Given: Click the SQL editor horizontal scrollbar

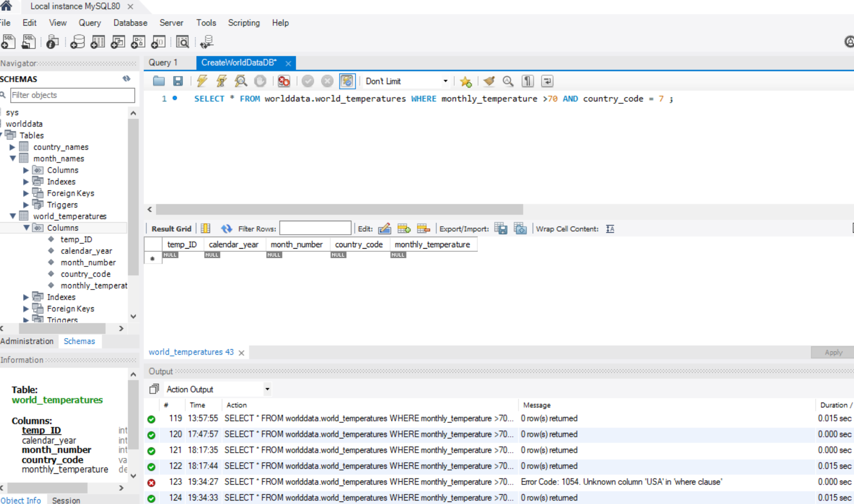Looking at the screenshot, I should [x=339, y=209].
